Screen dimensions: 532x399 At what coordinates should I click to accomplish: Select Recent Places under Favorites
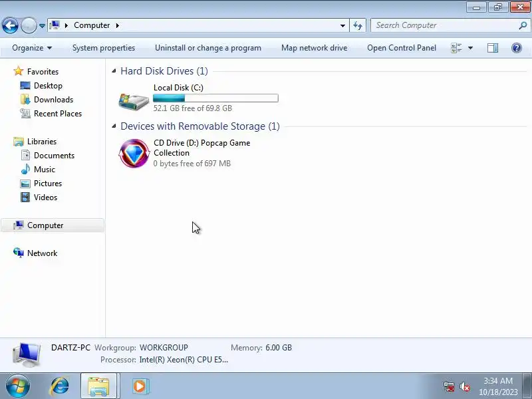coord(58,113)
